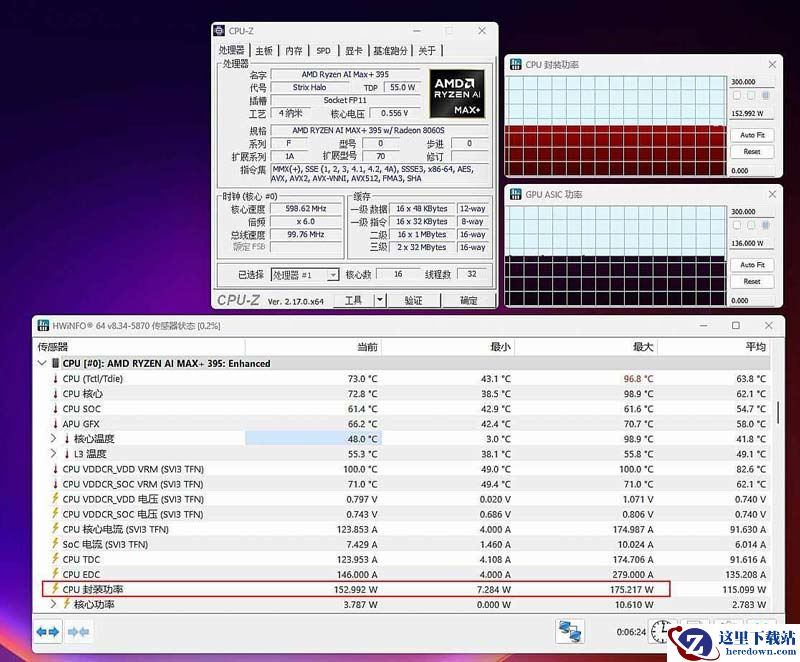This screenshot has height=662, width=800.
Task: Click the clock icon beside elapsed time
Action: [661, 631]
